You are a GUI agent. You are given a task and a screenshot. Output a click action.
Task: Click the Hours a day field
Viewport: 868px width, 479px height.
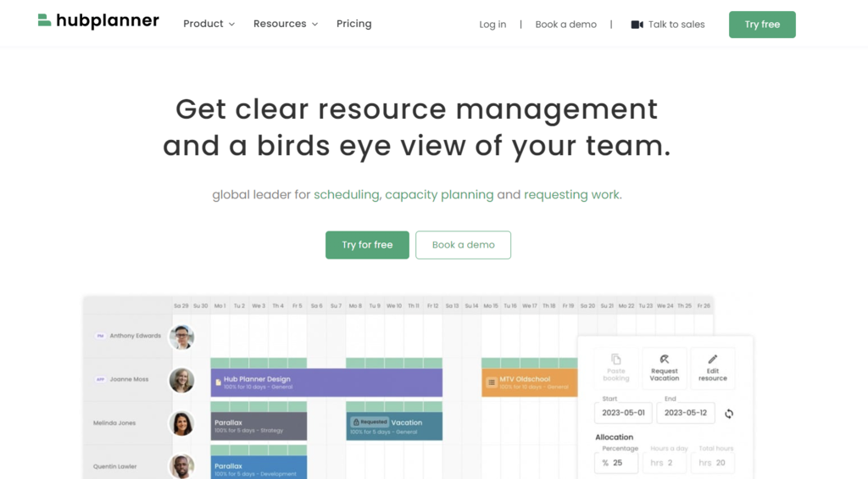coord(665,463)
